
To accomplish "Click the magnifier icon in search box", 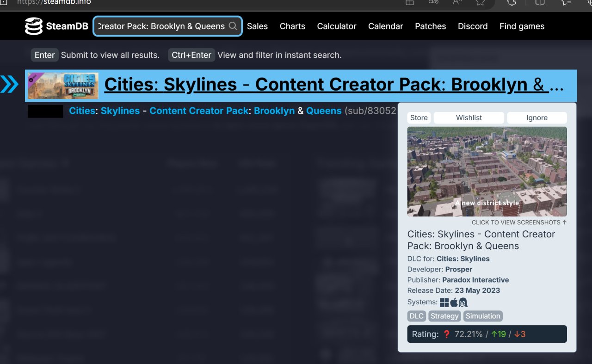I will [233, 26].
